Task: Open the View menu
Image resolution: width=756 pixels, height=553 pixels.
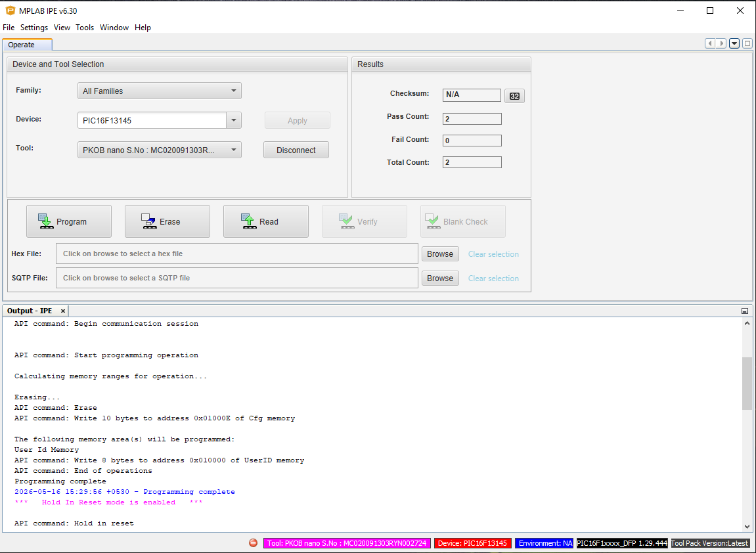Action: pos(62,28)
